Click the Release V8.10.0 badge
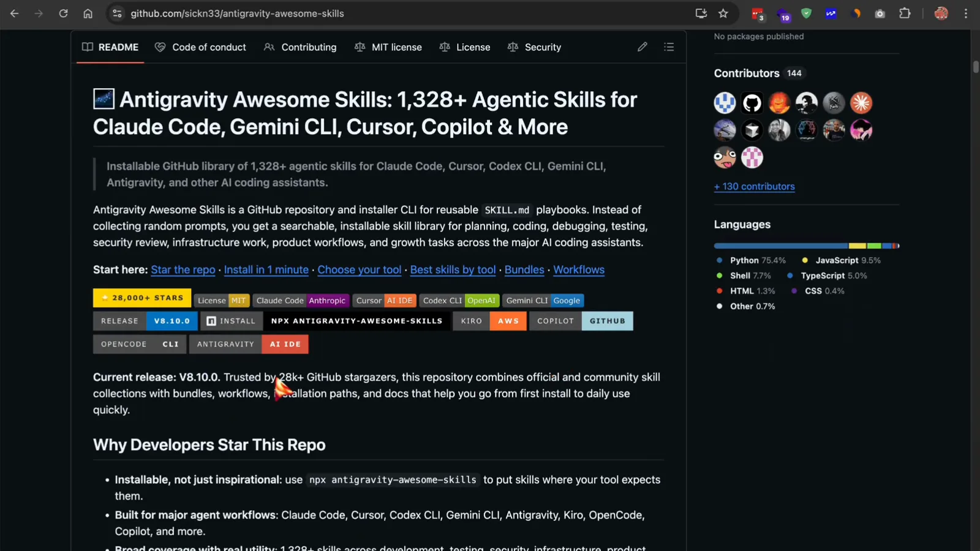The image size is (980, 551). tap(145, 321)
